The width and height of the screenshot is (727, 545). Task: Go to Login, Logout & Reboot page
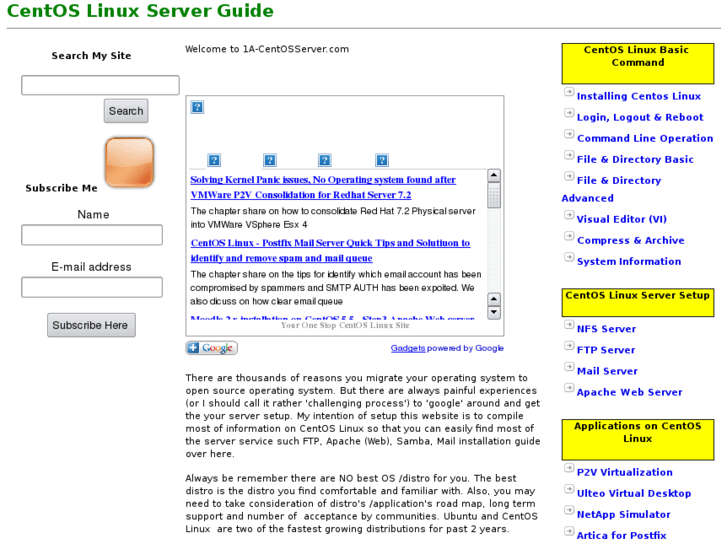pos(640,117)
